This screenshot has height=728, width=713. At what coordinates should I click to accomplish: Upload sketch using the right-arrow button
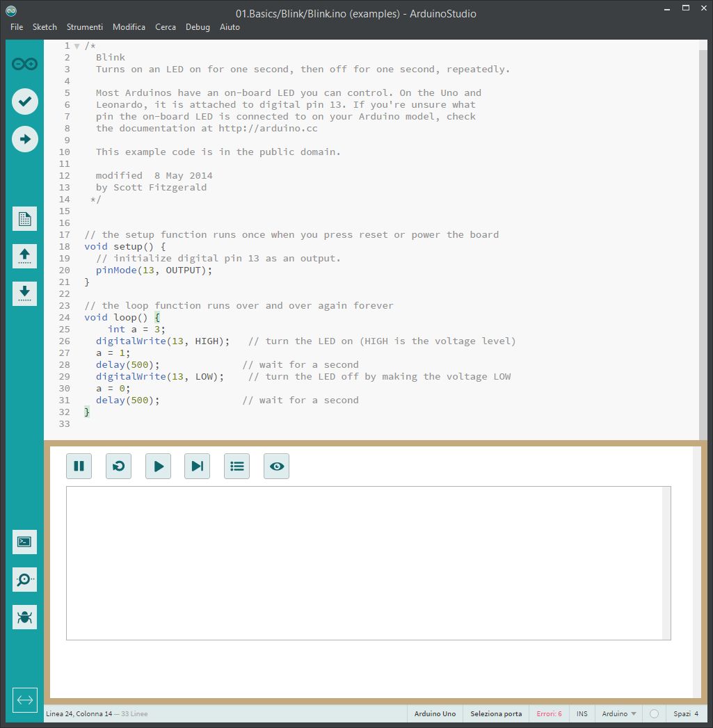click(25, 139)
